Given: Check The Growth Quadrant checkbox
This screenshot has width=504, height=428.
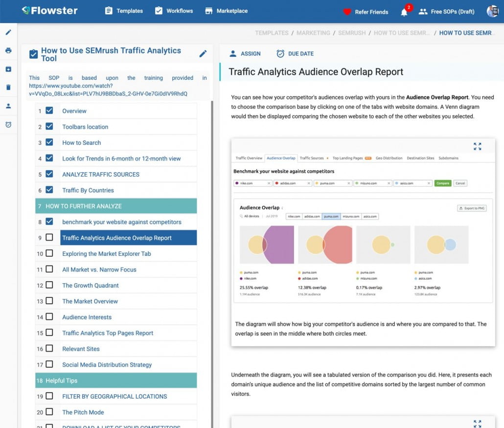Looking at the screenshot, I should tap(49, 285).
